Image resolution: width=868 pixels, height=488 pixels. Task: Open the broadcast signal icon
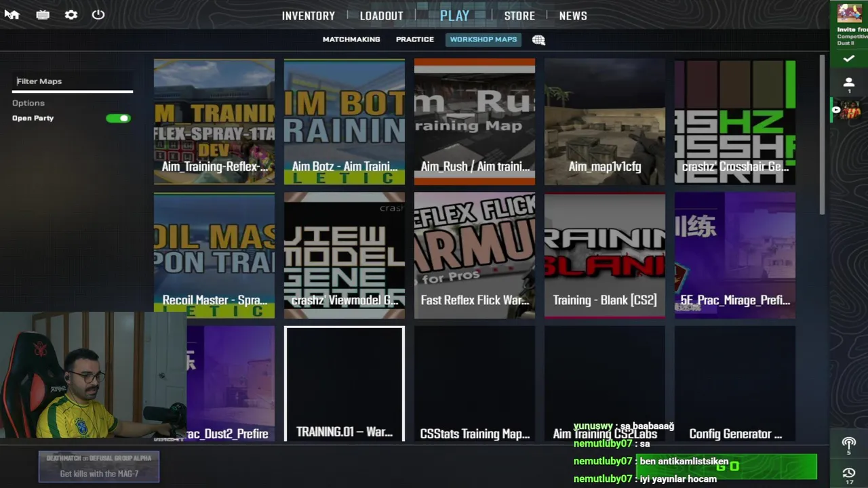pos(848,445)
